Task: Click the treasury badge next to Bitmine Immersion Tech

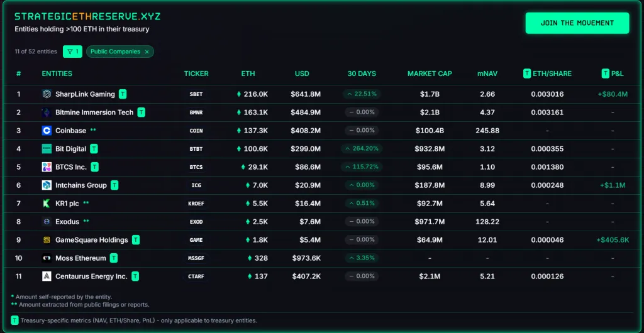Action: (x=142, y=112)
